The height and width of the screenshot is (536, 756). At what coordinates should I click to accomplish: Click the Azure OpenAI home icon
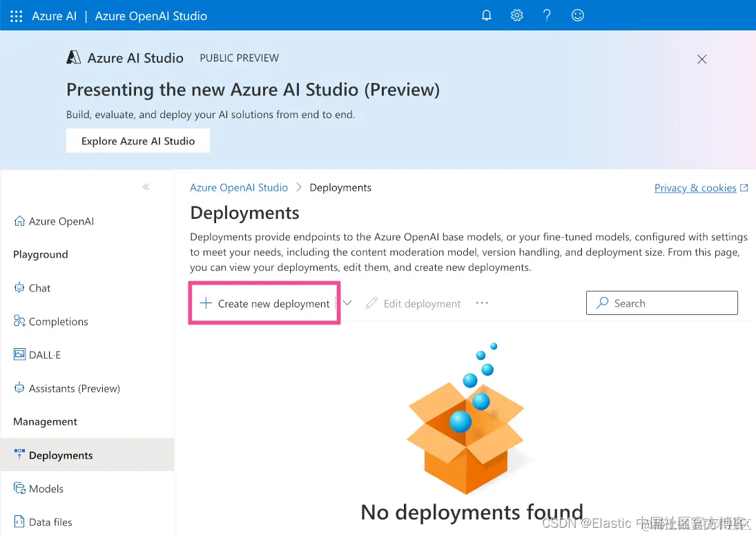(19, 221)
